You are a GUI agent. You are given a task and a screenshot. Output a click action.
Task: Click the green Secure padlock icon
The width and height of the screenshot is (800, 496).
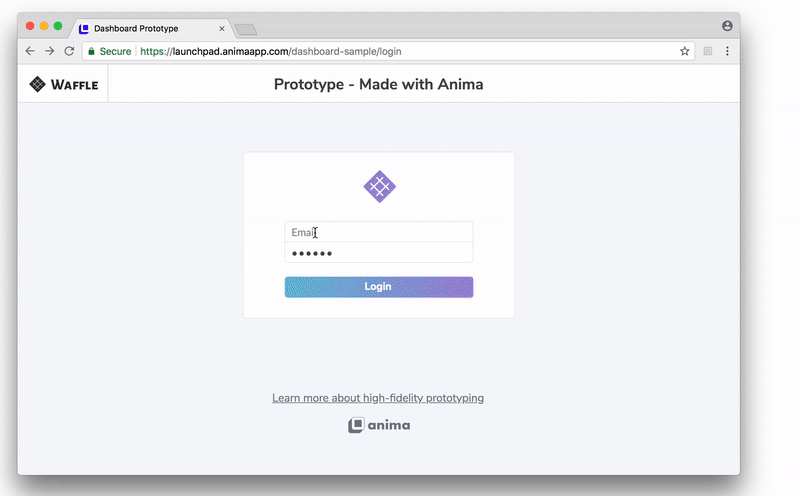(x=92, y=51)
